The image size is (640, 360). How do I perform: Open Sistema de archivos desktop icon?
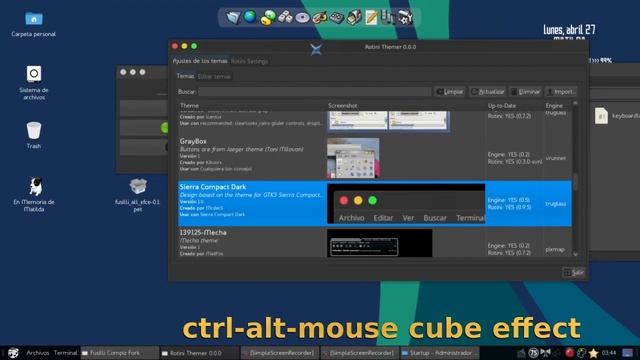(x=34, y=83)
